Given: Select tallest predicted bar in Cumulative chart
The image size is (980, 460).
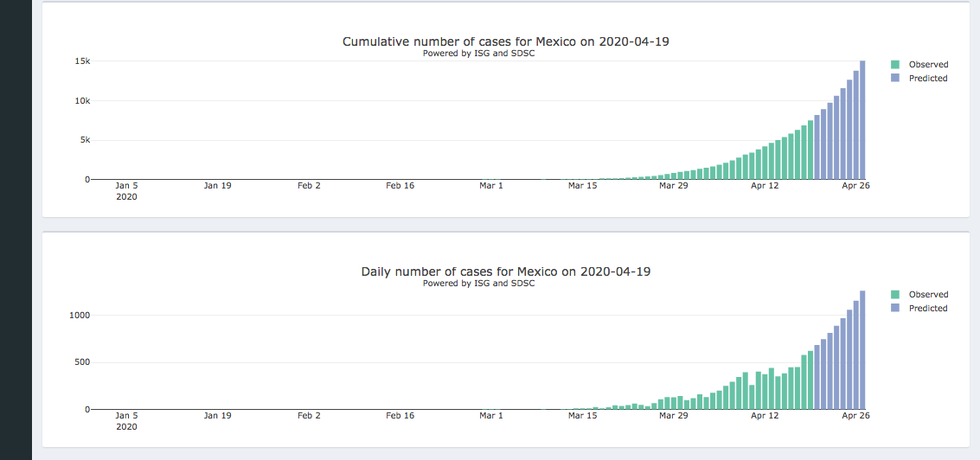Looking at the screenshot, I should [862, 119].
